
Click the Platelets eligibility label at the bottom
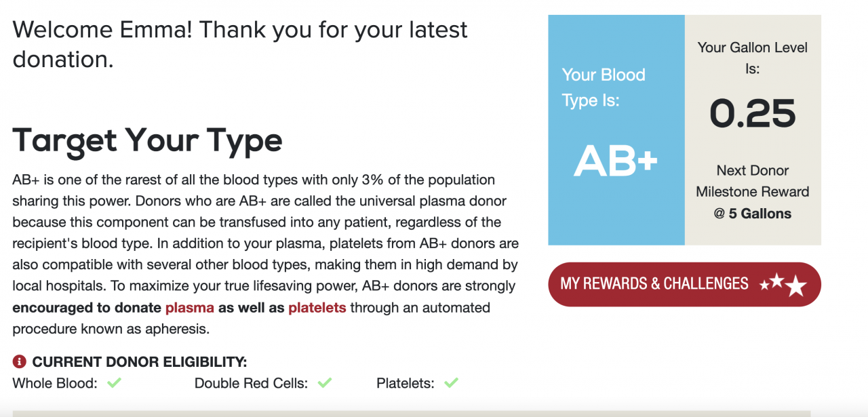click(405, 383)
